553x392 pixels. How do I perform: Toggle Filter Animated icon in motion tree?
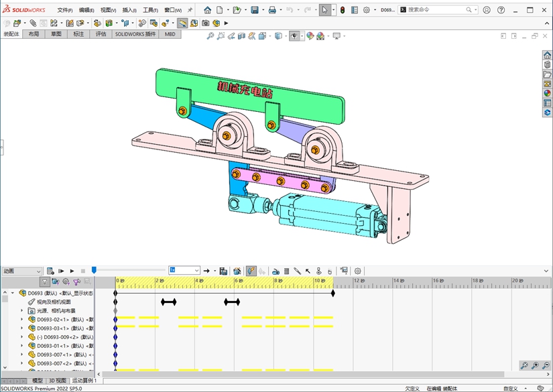pos(56,281)
